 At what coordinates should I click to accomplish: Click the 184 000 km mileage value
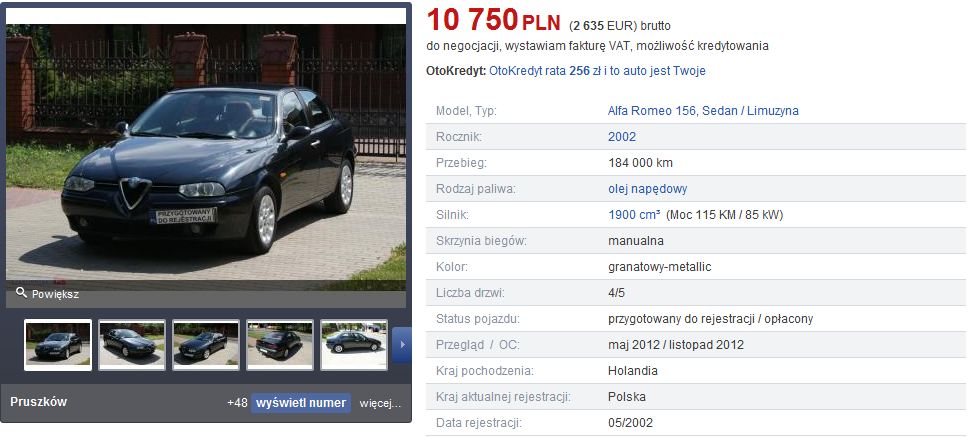click(x=640, y=163)
